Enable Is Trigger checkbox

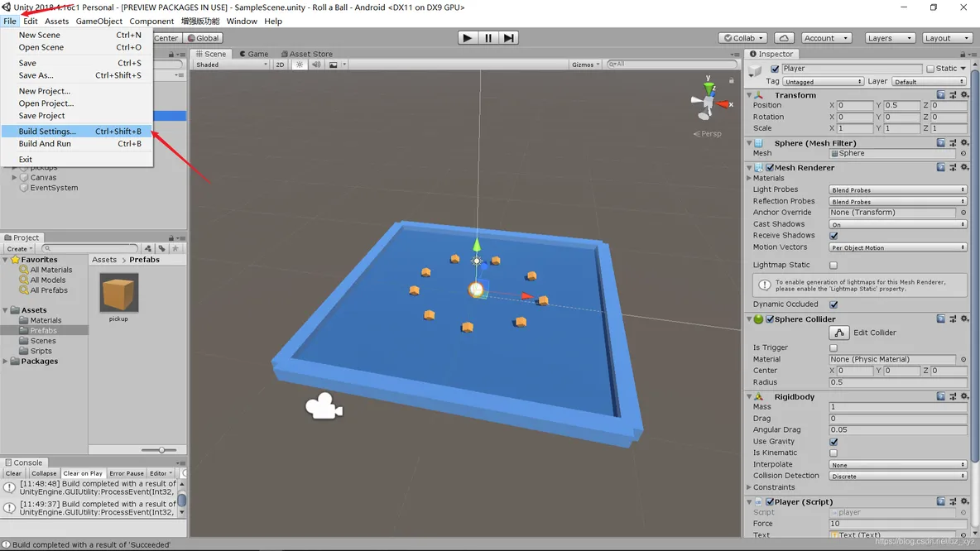[833, 348]
